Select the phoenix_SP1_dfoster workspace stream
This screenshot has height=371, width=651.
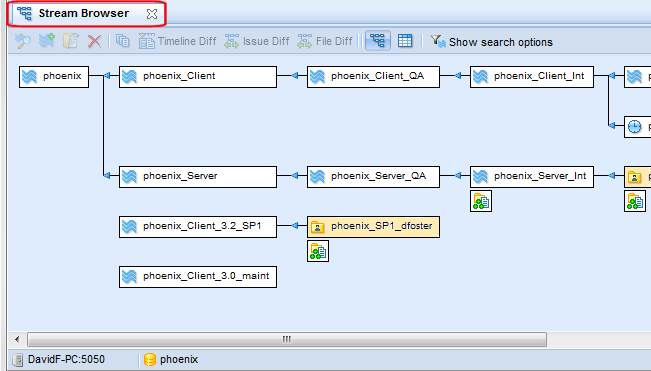click(x=373, y=227)
